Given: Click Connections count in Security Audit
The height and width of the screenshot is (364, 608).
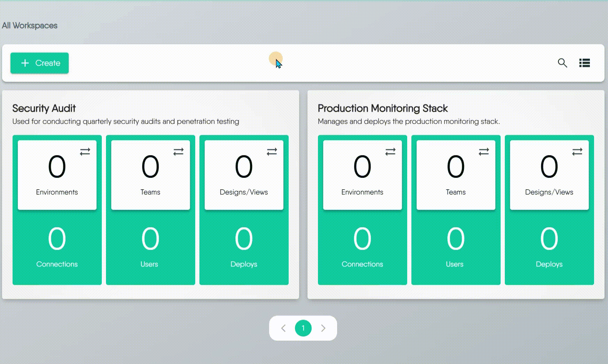Looking at the screenshot, I should click(x=57, y=239).
